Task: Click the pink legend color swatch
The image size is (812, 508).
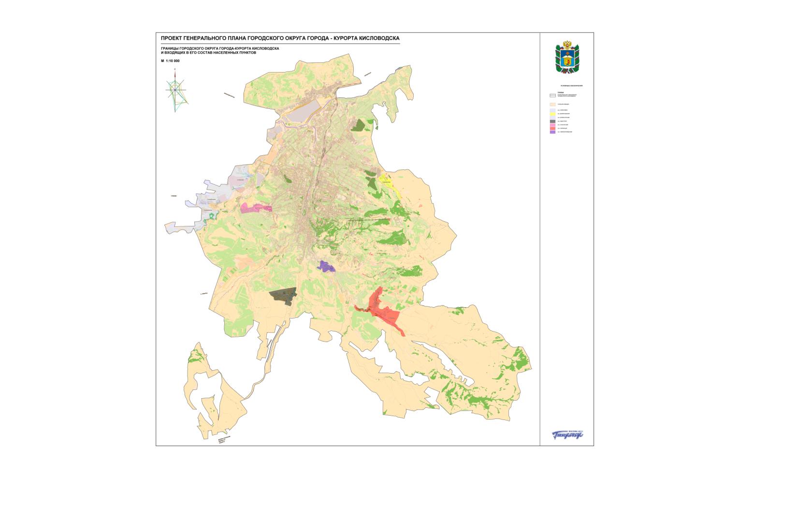Action: pos(552,125)
